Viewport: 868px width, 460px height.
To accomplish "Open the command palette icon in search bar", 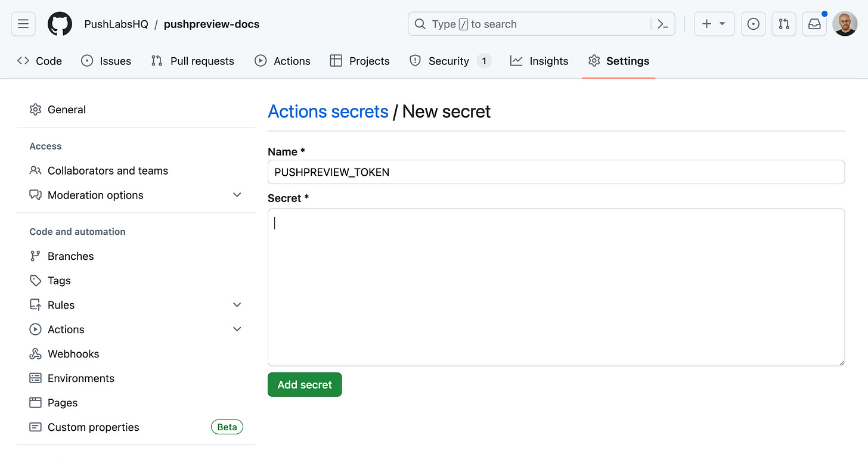I will point(662,24).
